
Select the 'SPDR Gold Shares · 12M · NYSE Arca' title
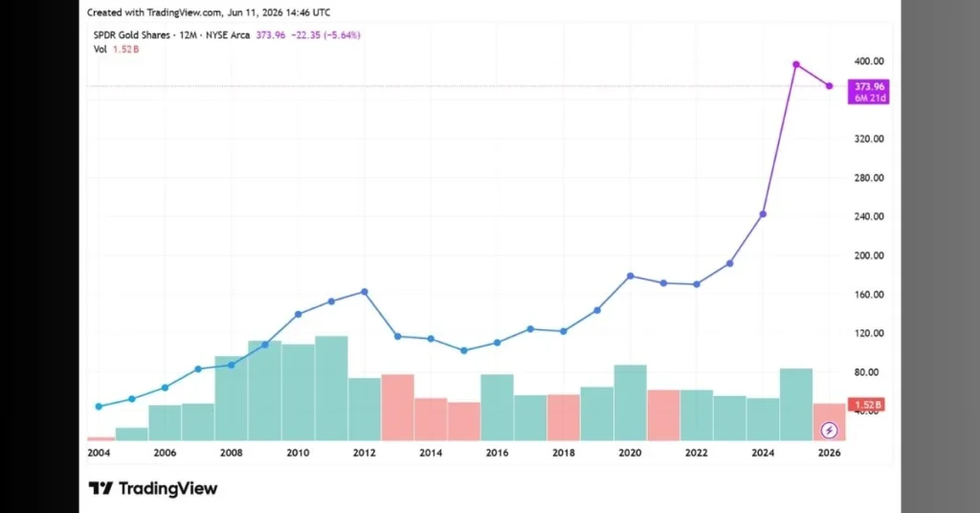click(x=172, y=35)
